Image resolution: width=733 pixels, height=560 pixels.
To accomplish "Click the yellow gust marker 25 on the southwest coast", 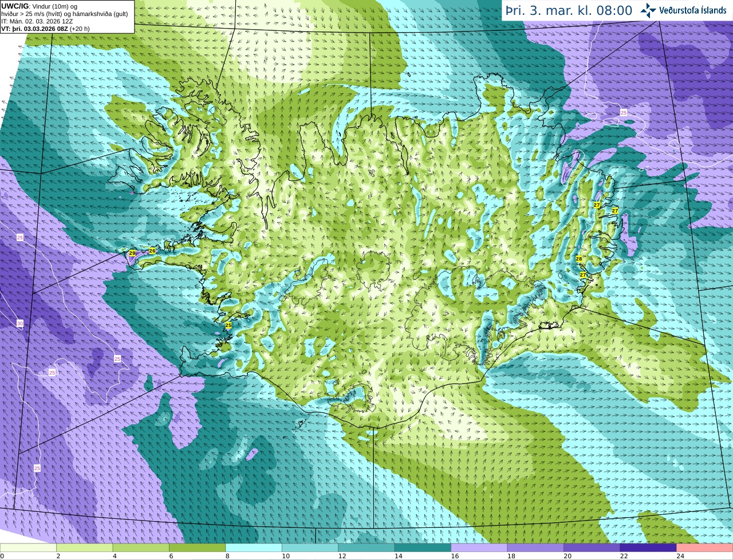I will 228,325.
